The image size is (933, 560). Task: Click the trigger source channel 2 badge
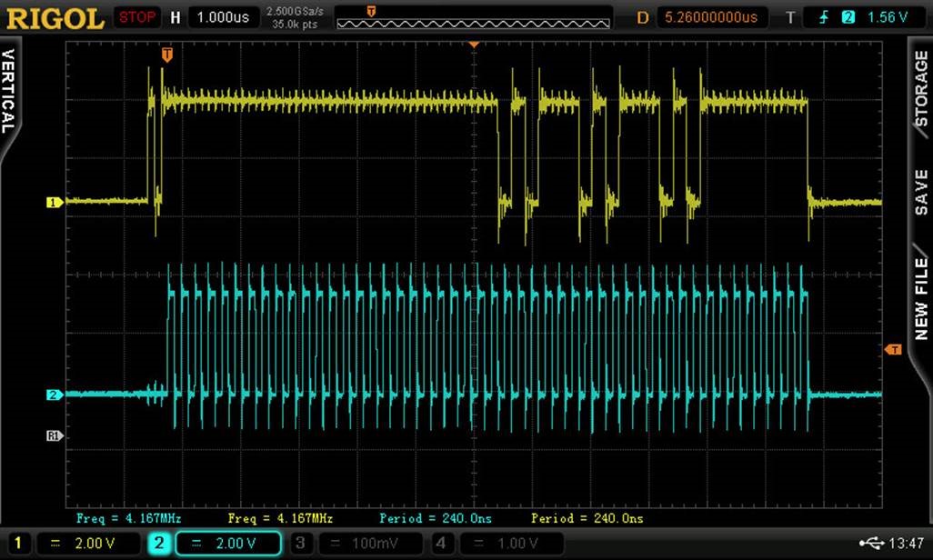848,17
